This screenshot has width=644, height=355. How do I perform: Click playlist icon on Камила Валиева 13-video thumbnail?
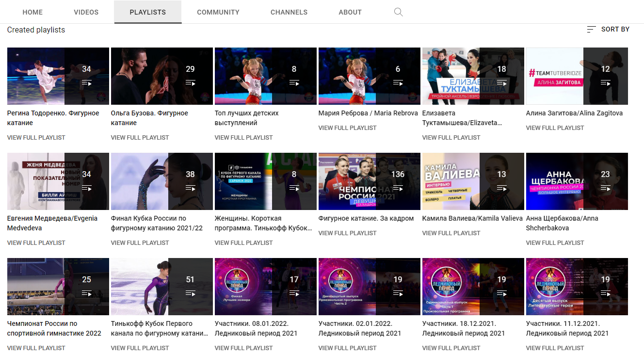[501, 188]
